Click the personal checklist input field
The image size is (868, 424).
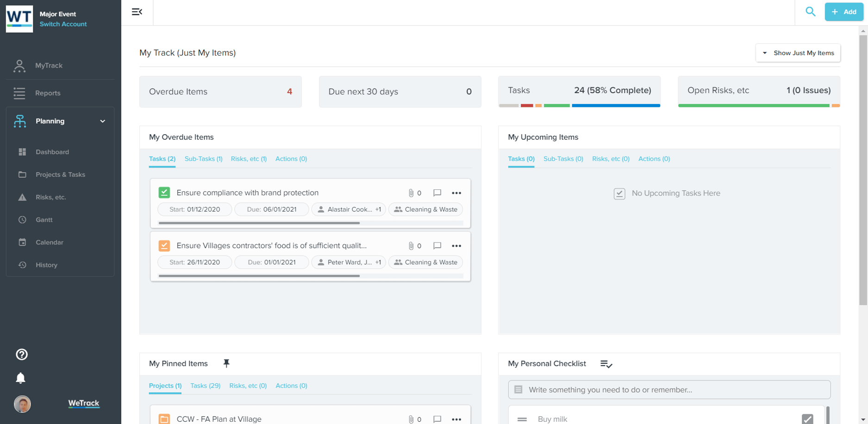(669, 389)
